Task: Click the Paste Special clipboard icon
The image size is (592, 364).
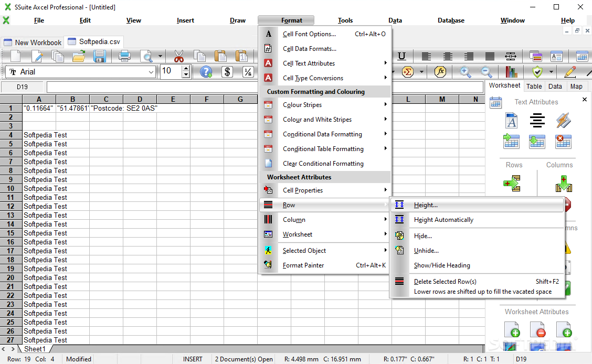Action: click(x=241, y=56)
